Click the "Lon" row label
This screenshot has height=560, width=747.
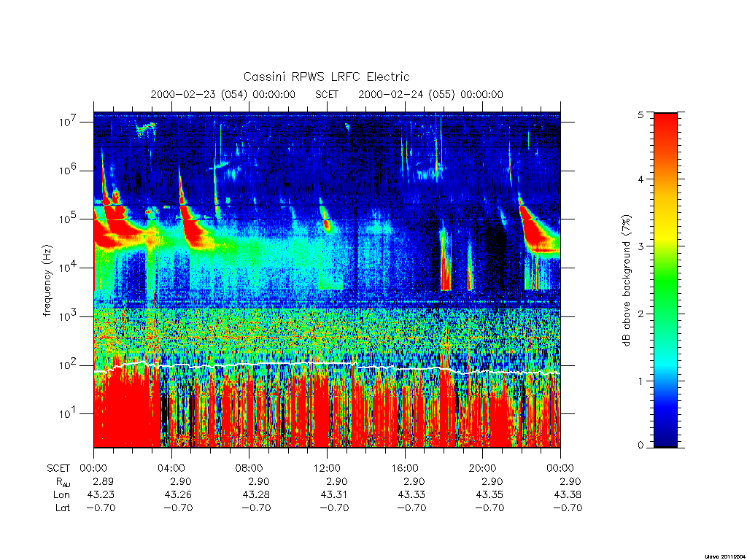pyautogui.click(x=61, y=495)
